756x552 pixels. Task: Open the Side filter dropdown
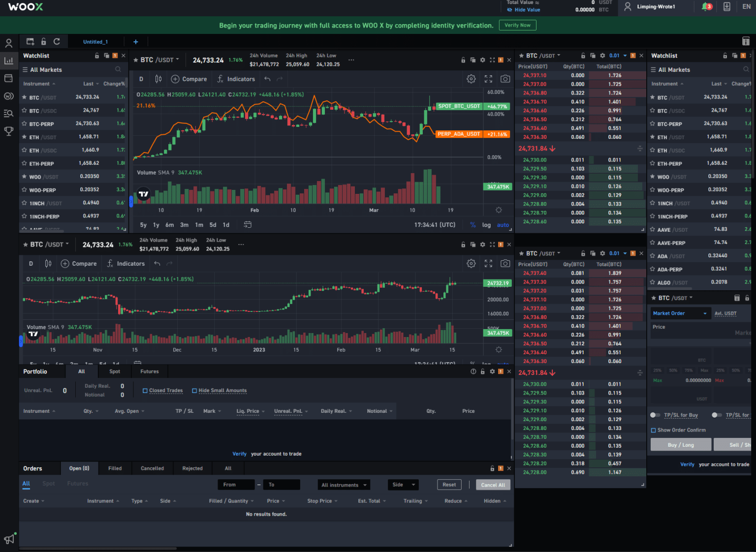click(403, 485)
